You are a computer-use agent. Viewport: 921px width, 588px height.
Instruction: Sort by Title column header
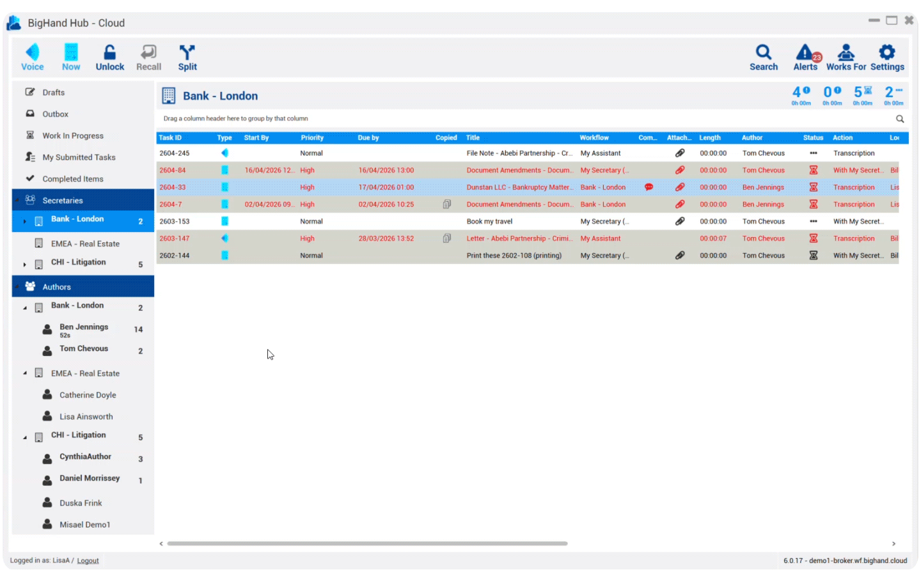click(473, 137)
